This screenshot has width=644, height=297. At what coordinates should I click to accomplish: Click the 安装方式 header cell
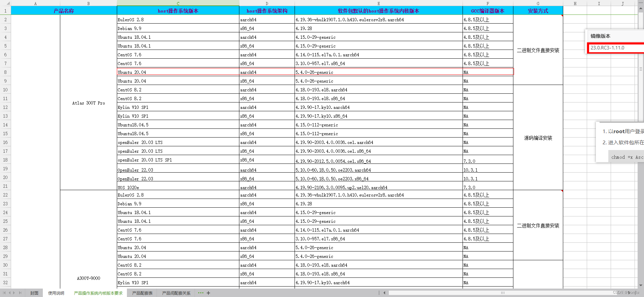538,11
